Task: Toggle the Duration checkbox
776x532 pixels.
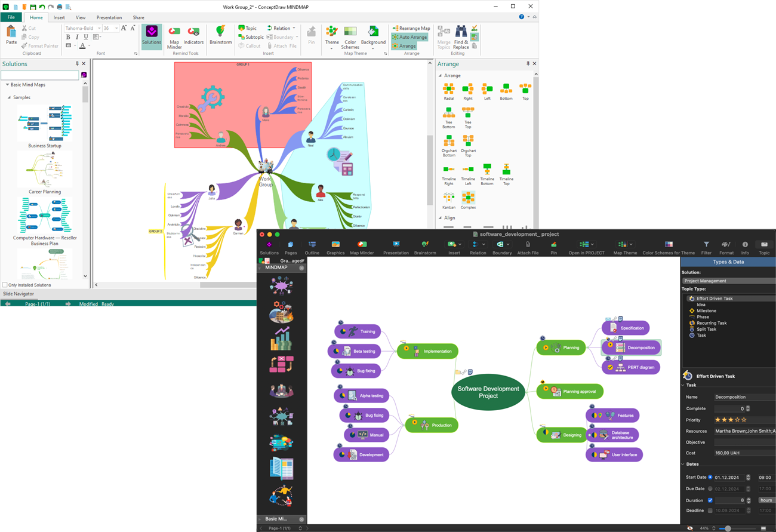Action: [710, 500]
